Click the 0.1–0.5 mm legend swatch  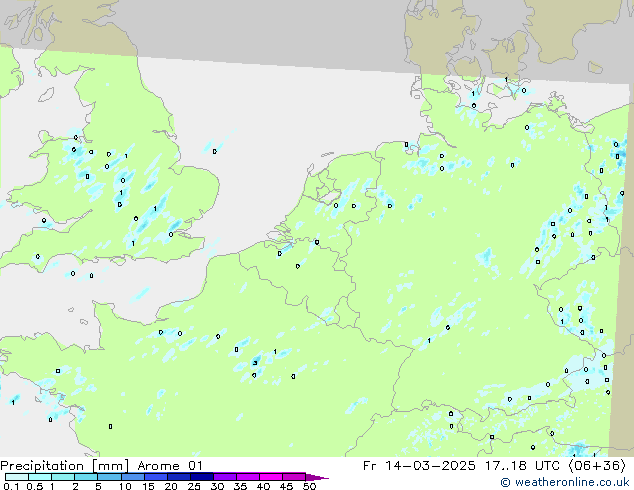click(x=17, y=477)
